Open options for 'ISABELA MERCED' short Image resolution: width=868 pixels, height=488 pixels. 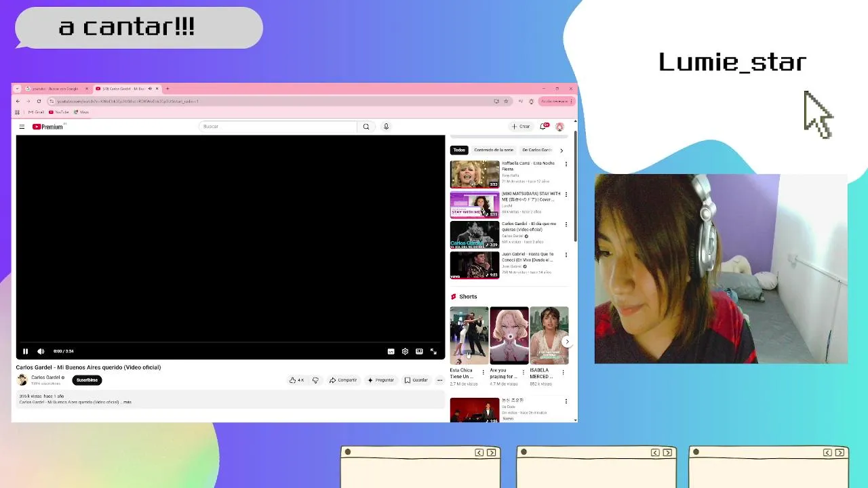pos(563,372)
